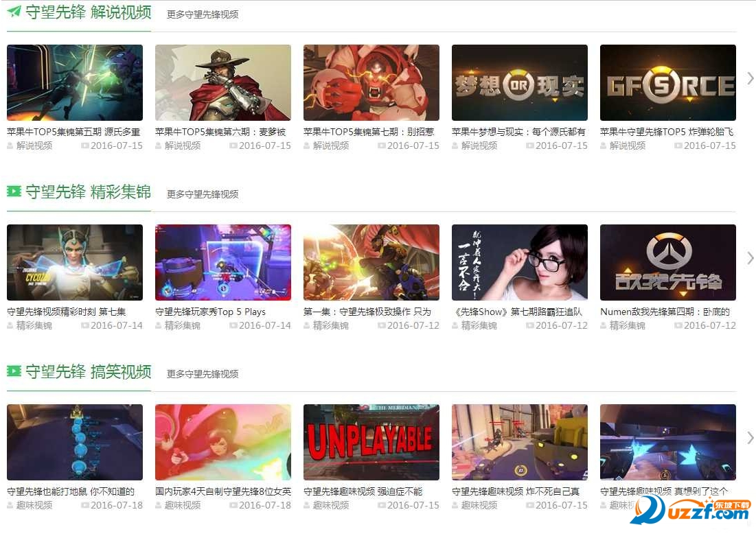Click date 2016-07-12 under Numen敌我先锋 video

pyautogui.click(x=710, y=325)
